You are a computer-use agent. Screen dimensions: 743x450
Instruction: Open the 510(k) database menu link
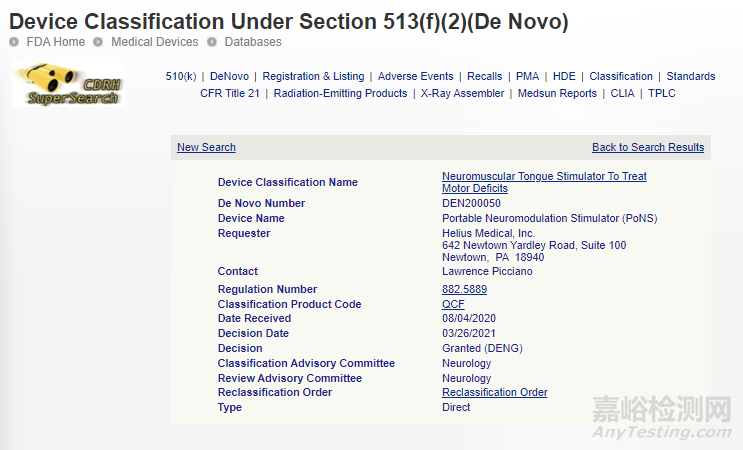(181, 76)
